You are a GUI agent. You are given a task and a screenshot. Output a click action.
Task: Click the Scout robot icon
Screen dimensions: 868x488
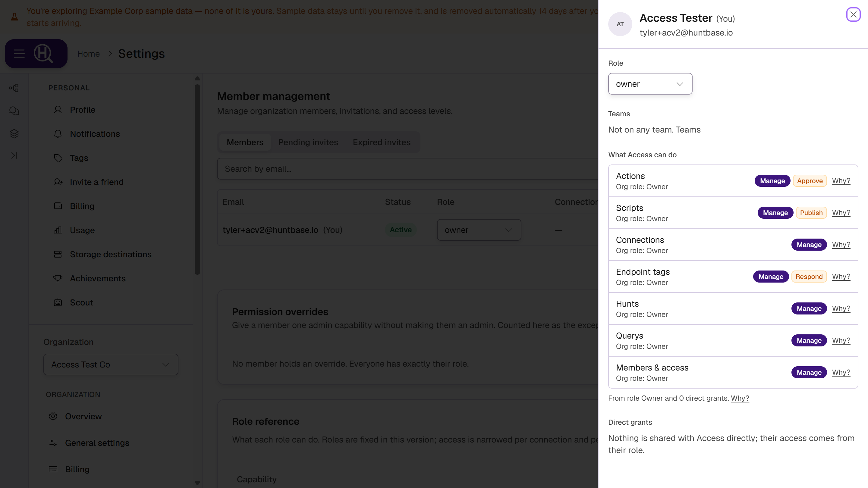tap(58, 302)
